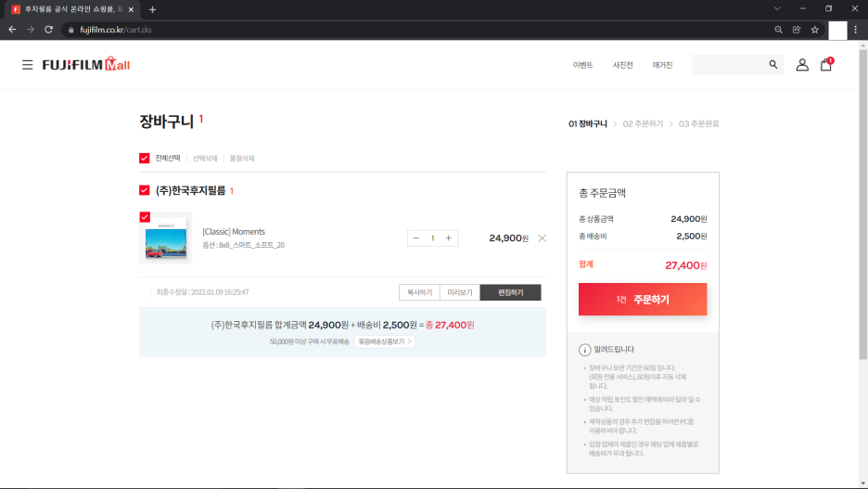Bookmark the page with the star icon
This screenshot has height=489, width=868.
(815, 30)
